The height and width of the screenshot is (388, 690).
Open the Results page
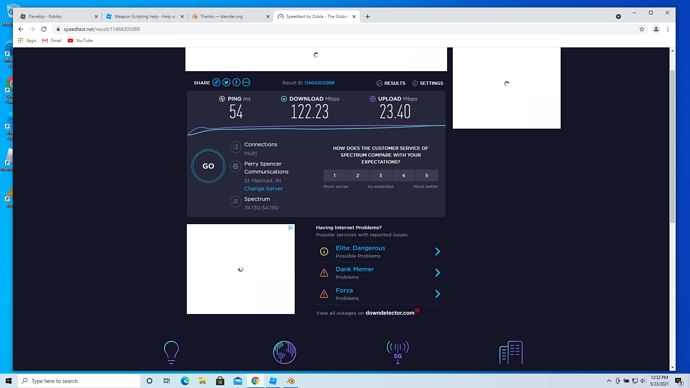pyautogui.click(x=391, y=83)
